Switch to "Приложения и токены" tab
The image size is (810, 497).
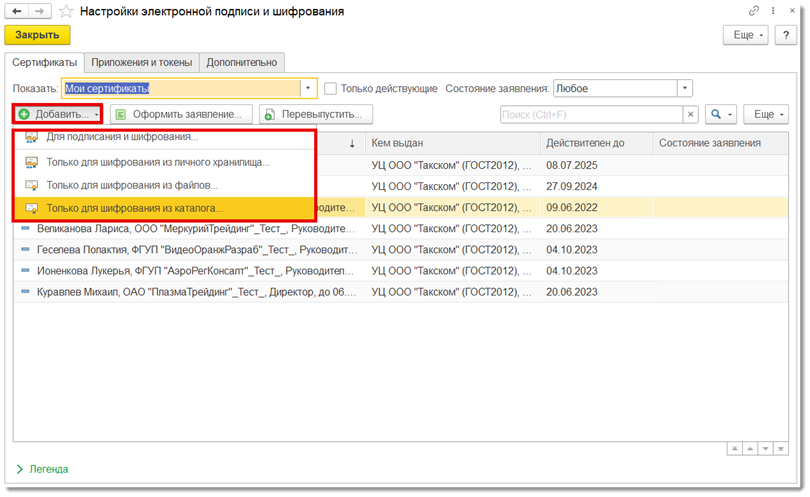(x=141, y=62)
